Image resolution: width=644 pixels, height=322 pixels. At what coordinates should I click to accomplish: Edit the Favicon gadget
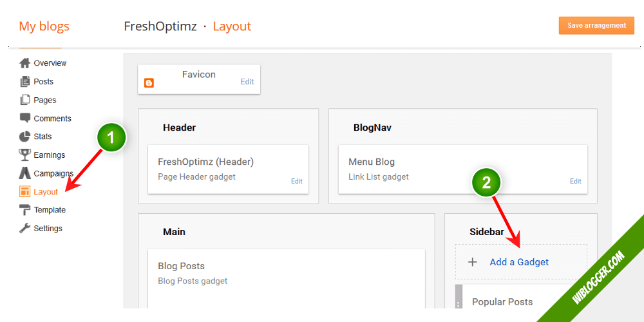tap(247, 82)
